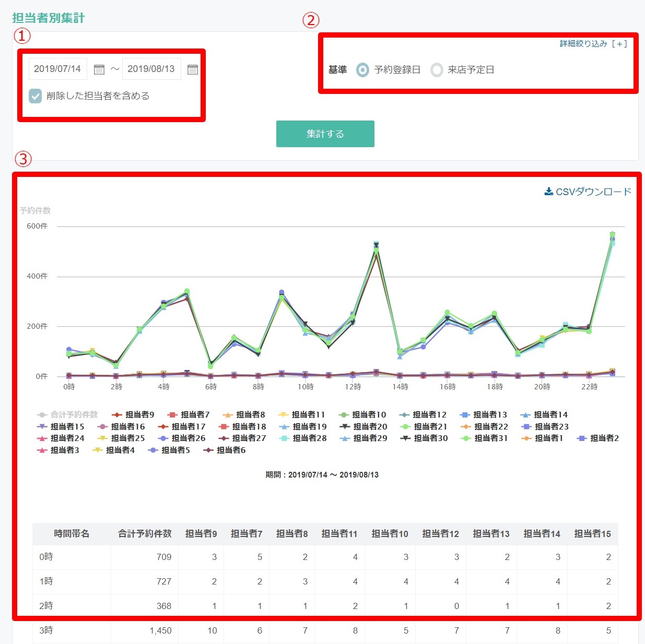
Task: Toggle 担当者20 legend entry
Action: tap(363, 426)
